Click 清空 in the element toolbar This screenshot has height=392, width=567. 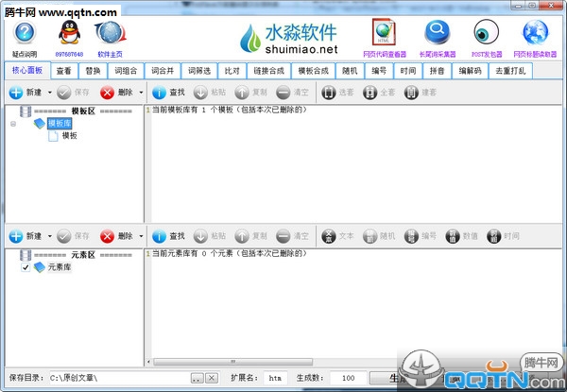click(x=292, y=236)
